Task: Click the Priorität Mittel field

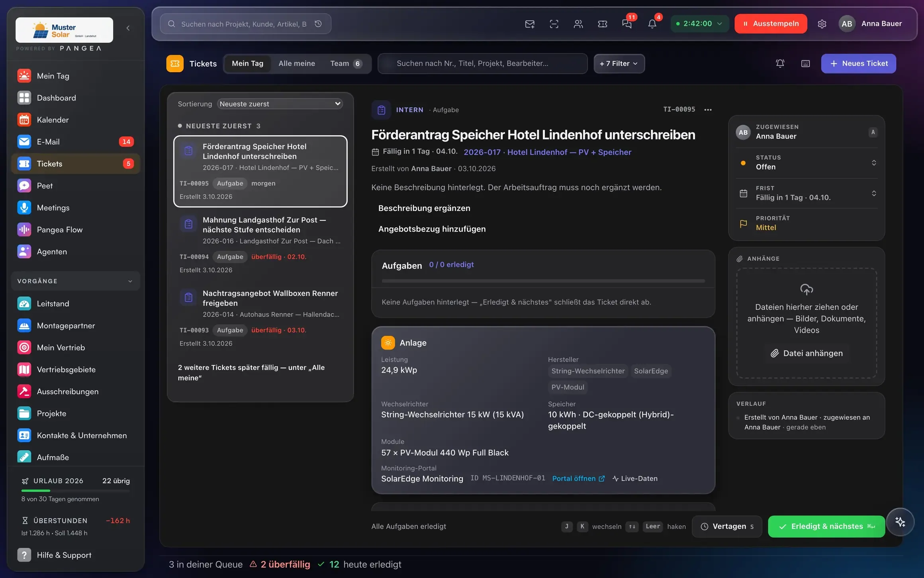Action: coord(807,223)
